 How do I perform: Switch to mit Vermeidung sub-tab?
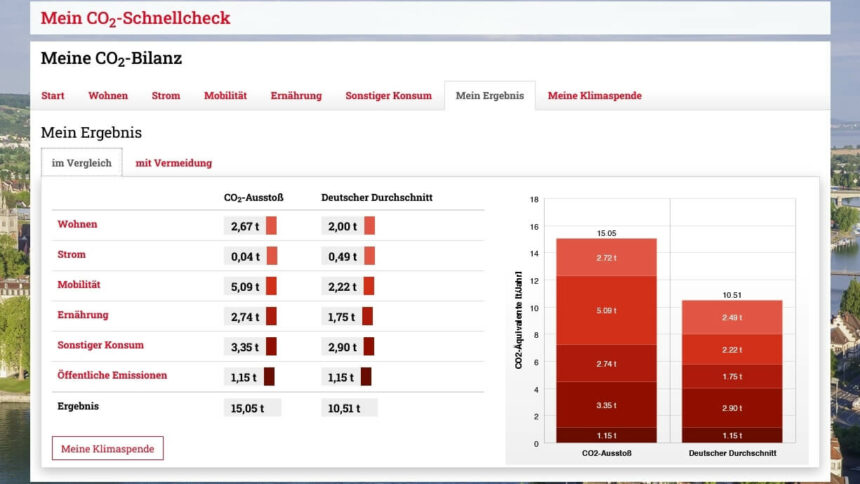click(173, 163)
